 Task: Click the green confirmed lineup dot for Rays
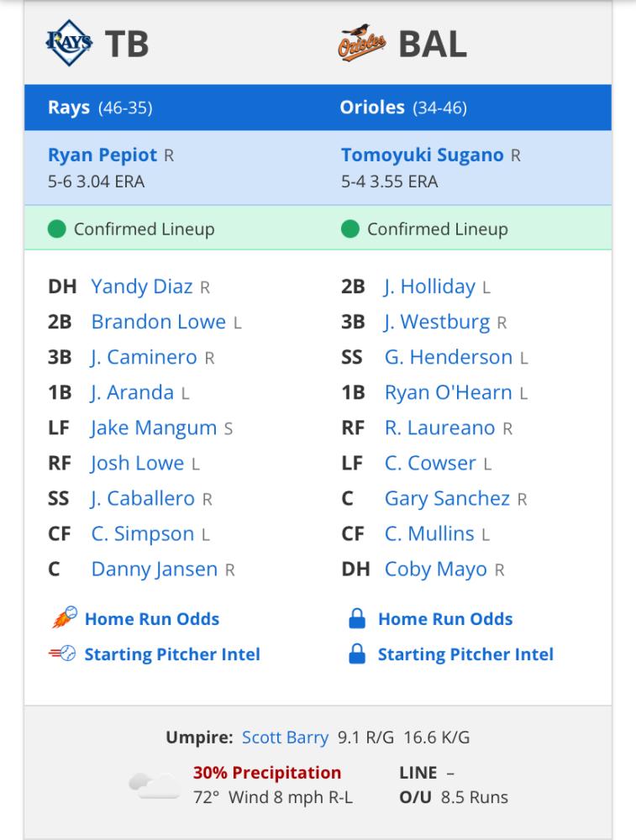pyautogui.click(x=57, y=228)
